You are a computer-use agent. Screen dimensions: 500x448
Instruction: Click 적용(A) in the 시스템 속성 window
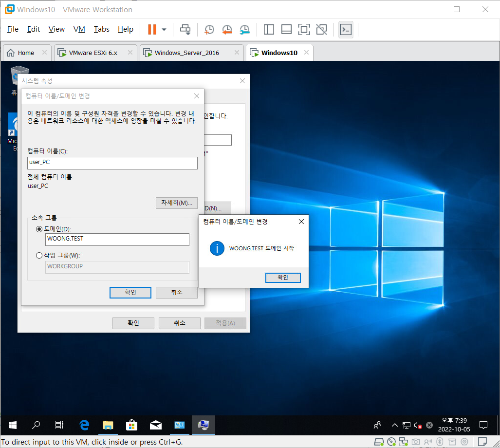pyautogui.click(x=225, y=323)
